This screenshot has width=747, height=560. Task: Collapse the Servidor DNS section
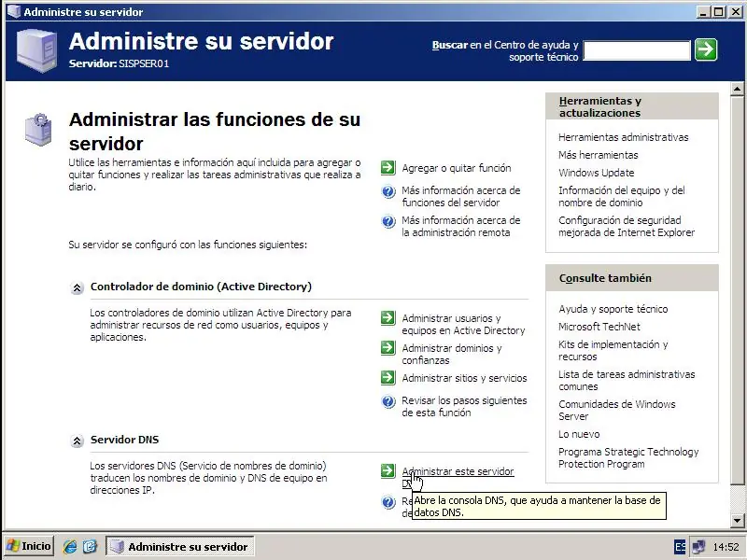77,441
